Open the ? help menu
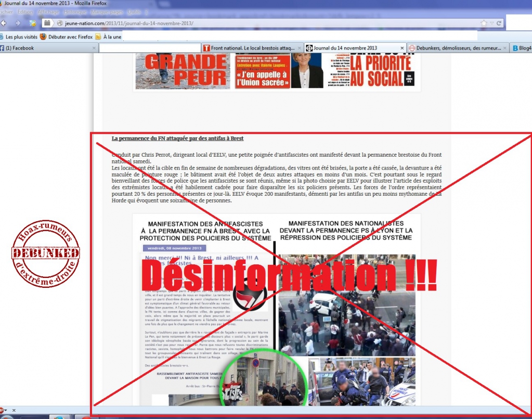 (x=146, y=12)
